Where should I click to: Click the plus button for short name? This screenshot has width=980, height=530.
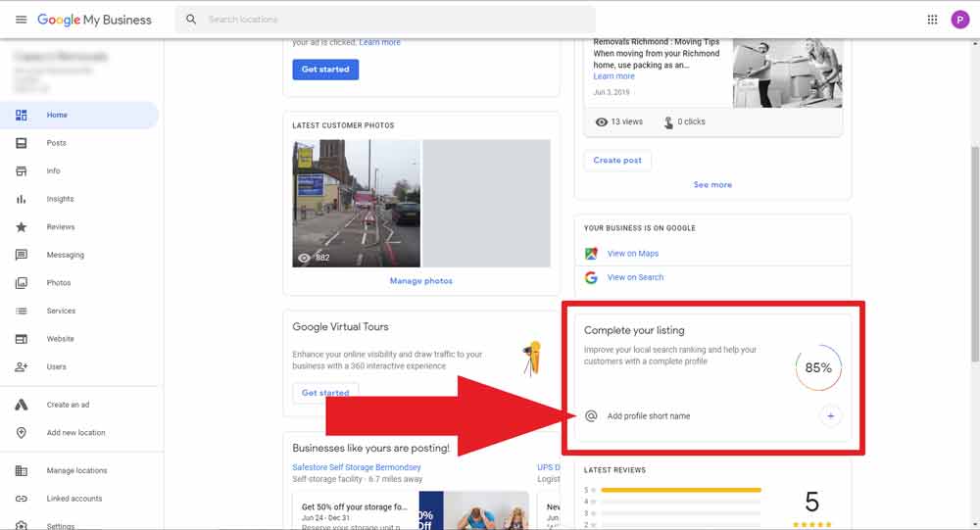831,415
